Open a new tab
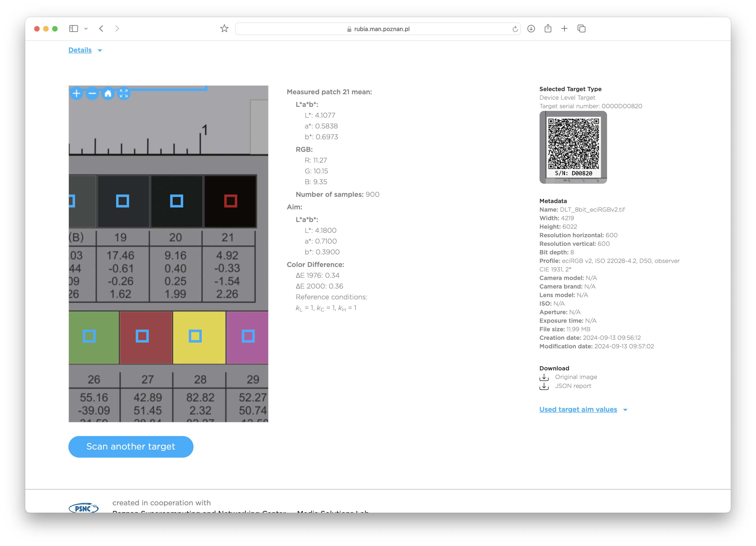Viewport: 756px width, 546px height. click(x=564, y=29)
